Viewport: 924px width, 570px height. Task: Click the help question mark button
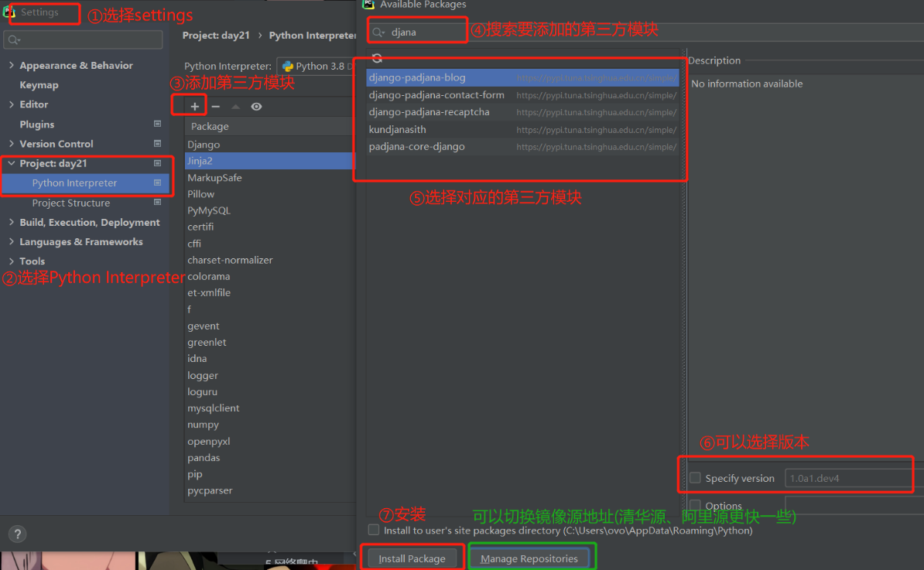pos(18,534)
